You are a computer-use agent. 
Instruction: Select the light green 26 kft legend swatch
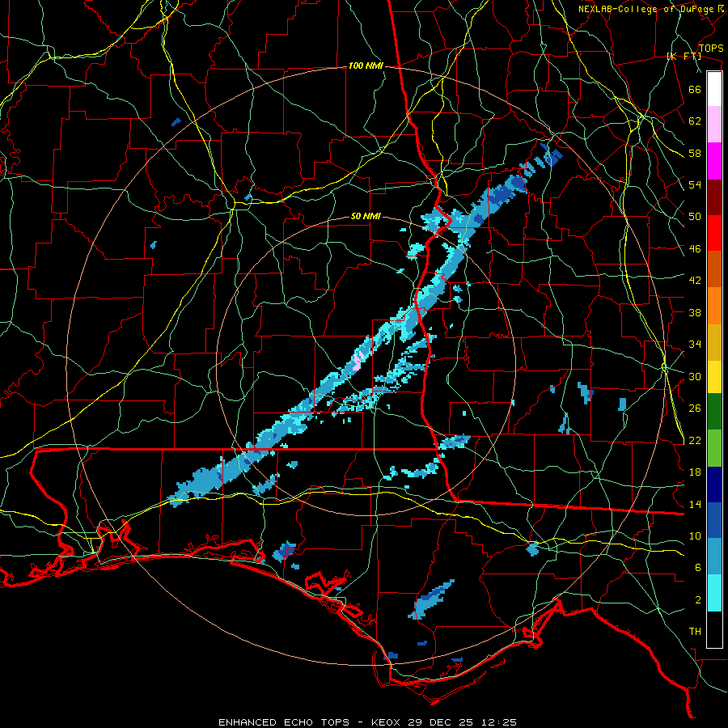click(x=714, y=448)
